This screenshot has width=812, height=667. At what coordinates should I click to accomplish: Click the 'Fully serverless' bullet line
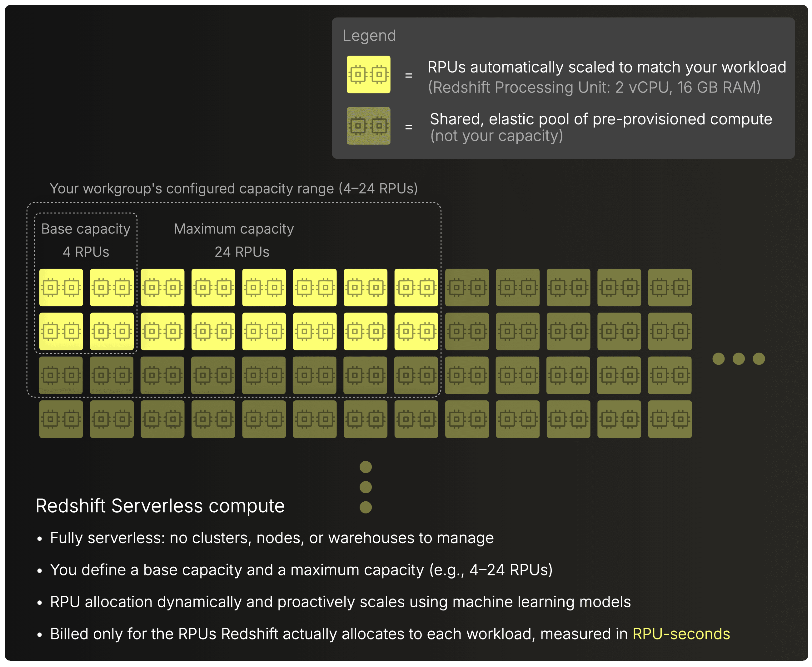point(271,538)
